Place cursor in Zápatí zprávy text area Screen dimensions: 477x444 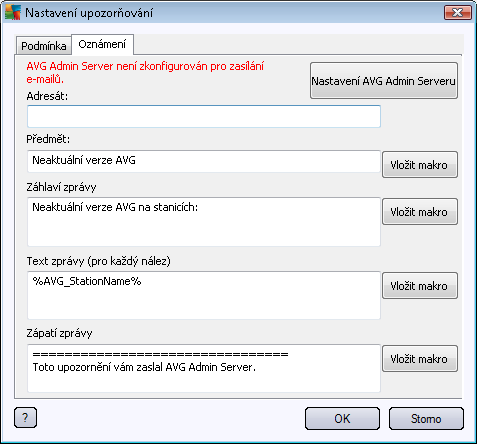[204, 368]
